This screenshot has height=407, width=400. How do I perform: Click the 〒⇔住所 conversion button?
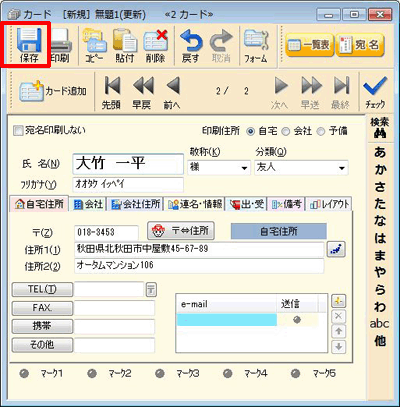pos(181,231)
